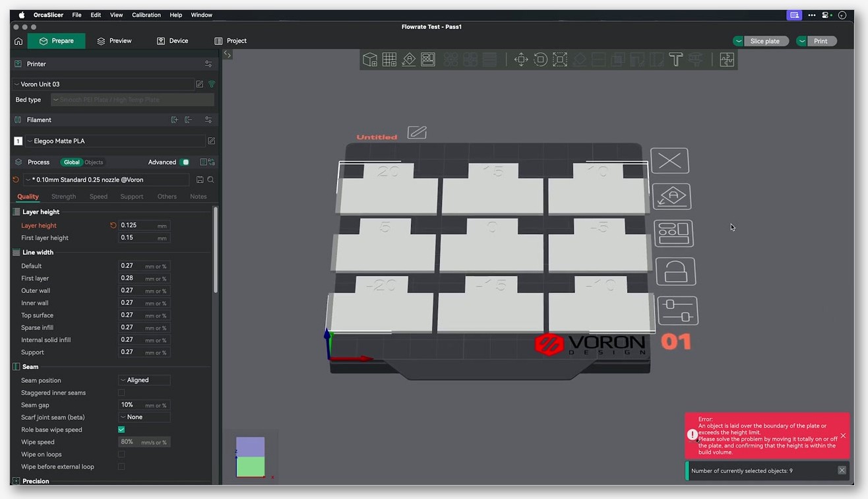
Task: Open the Elegoo Matte PLA filament dropdown
Action: click(x=115, y=141)
